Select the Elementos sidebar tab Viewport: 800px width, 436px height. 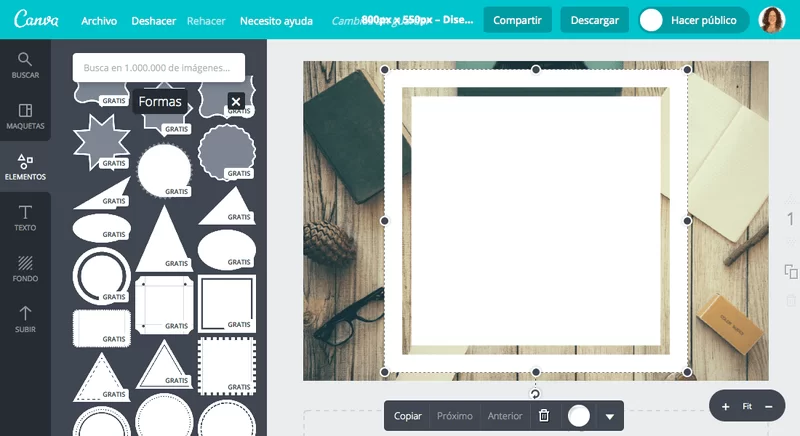(25, 167)
